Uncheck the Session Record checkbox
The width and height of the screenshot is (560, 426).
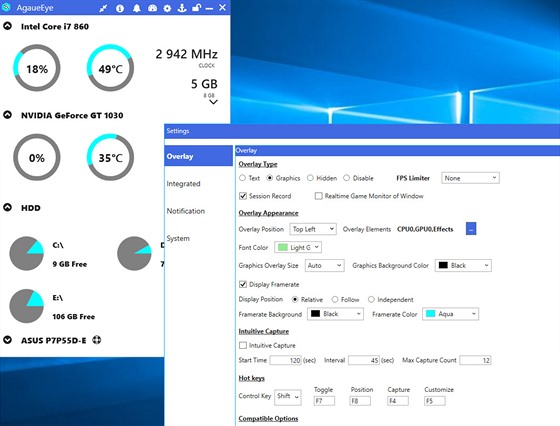point(243,196)
